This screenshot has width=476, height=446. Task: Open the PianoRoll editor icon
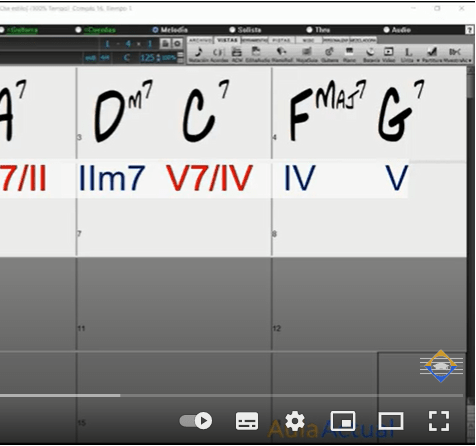point(282,54)
